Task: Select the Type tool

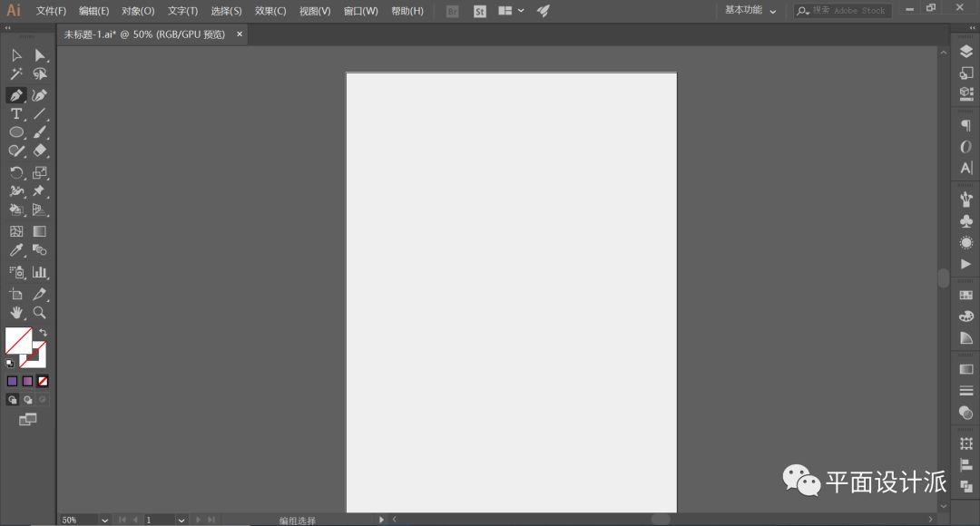Action: [x=16, y=114]
